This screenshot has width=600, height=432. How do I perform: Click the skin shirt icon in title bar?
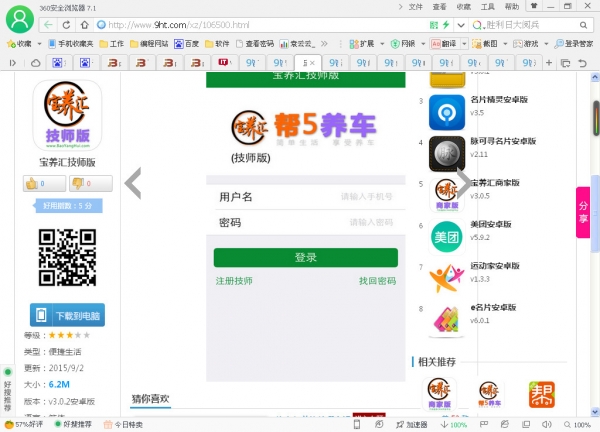click(x=533, y=6)
